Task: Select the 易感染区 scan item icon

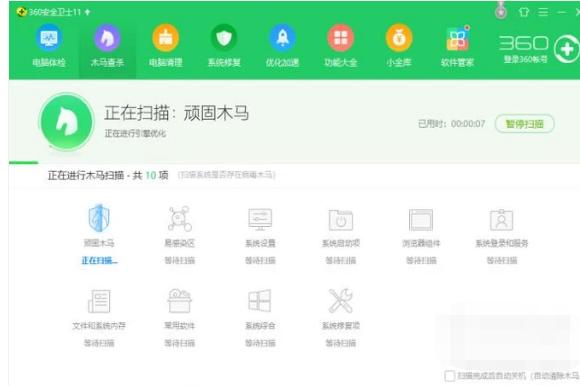Action: pos(180,219)
